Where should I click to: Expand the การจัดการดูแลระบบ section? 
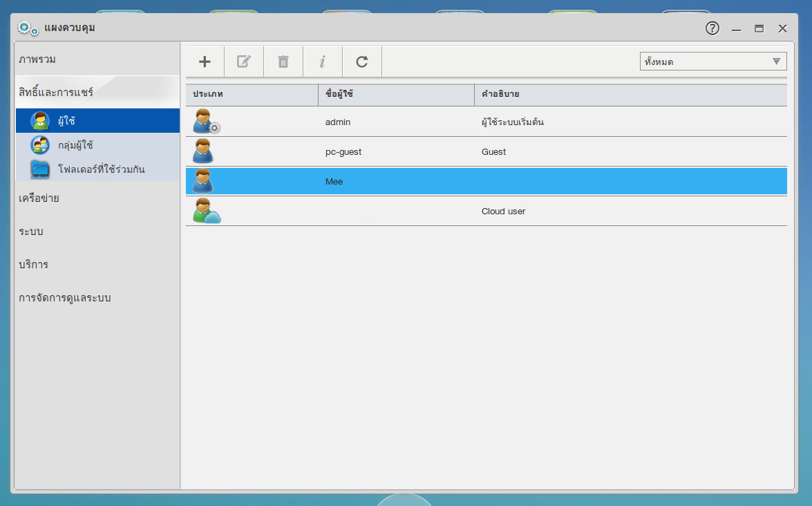pyautogui.click(x=65, y=298)
